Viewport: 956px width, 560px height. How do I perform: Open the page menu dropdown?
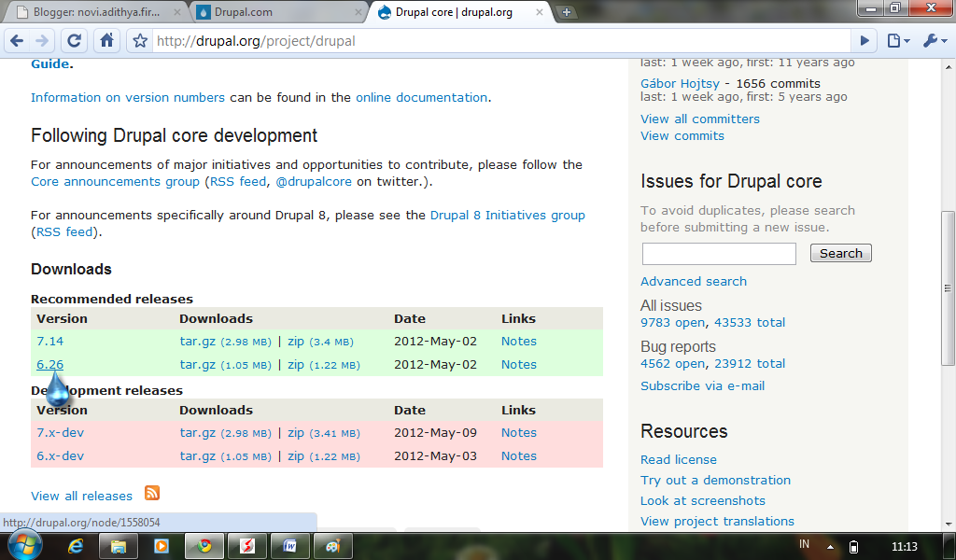(898, 41)
